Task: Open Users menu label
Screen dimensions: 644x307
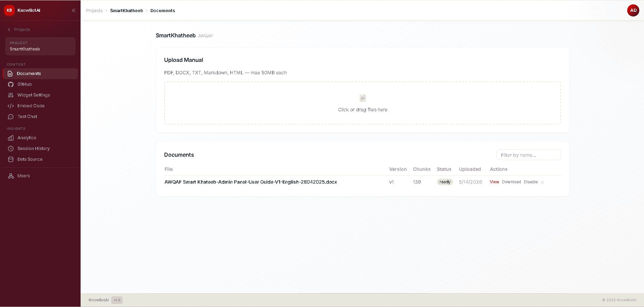Action: (24, 176)
